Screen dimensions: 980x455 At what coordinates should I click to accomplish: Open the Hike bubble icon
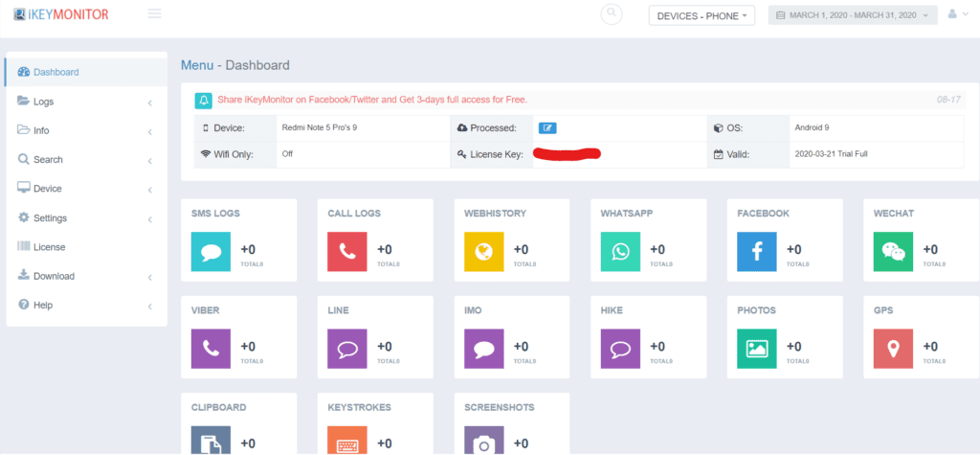[620, 349]
